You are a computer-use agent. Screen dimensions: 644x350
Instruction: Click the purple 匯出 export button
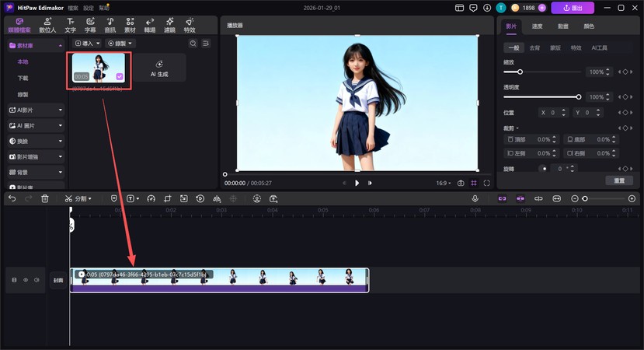coord(573,8)
